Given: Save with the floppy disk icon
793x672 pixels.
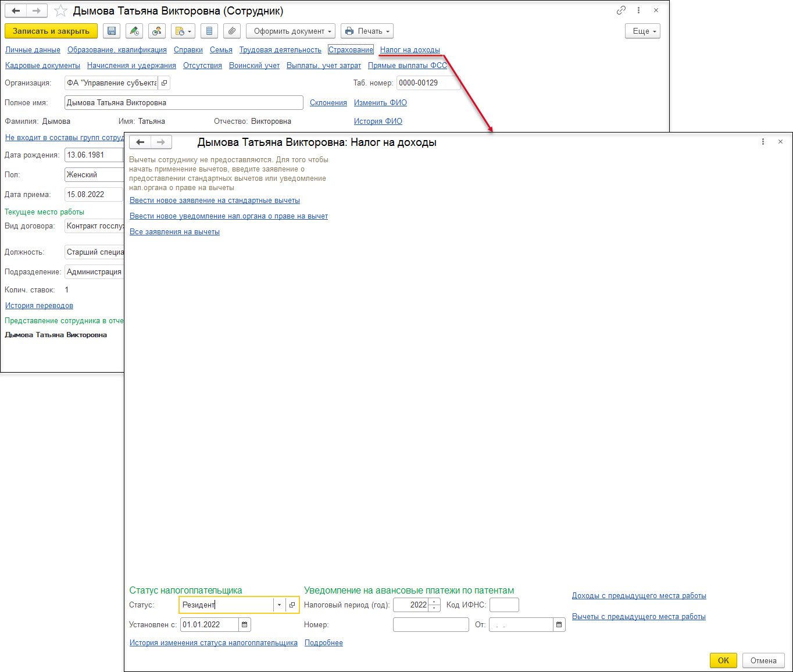Looking at the screenshot, I should click(112, 31).
